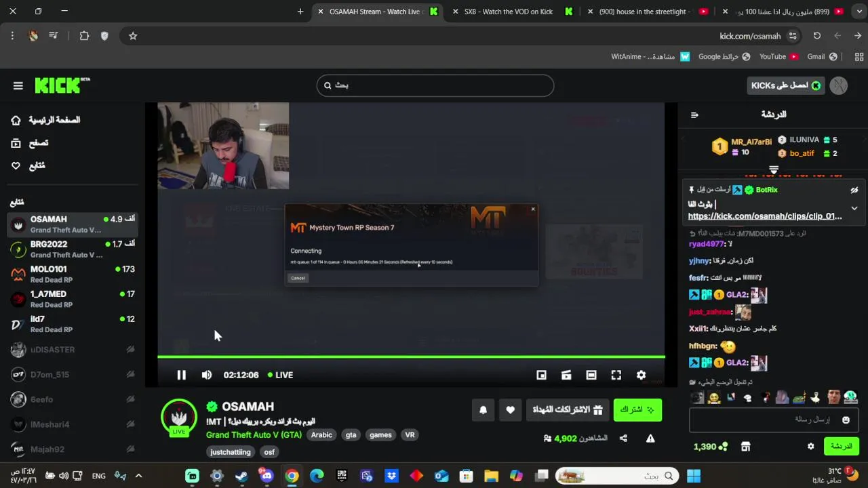This screenshot has width=868, height=488.
Task: Enter fullscreen video mode
Action: (616, 375)
